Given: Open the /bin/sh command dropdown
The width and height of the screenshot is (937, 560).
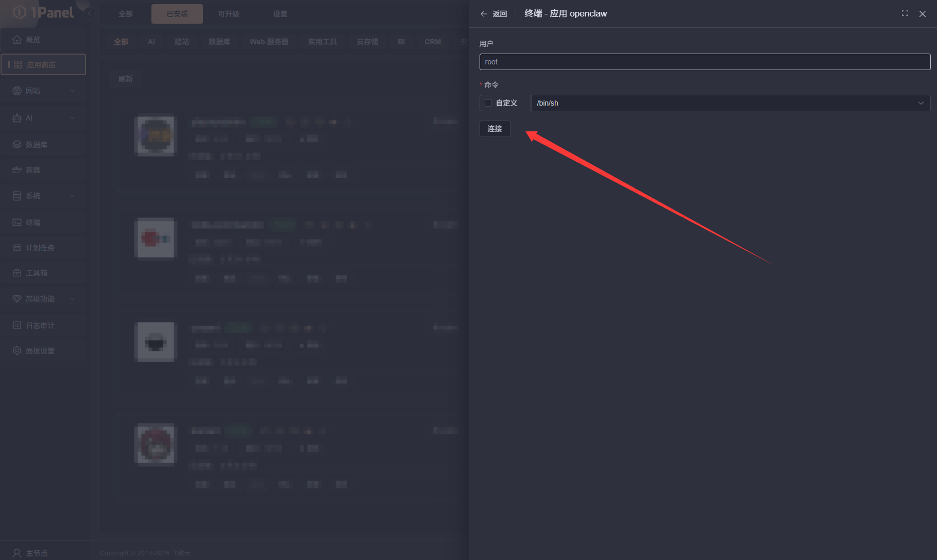Looking at the screenshot, I should coord(730,103).
